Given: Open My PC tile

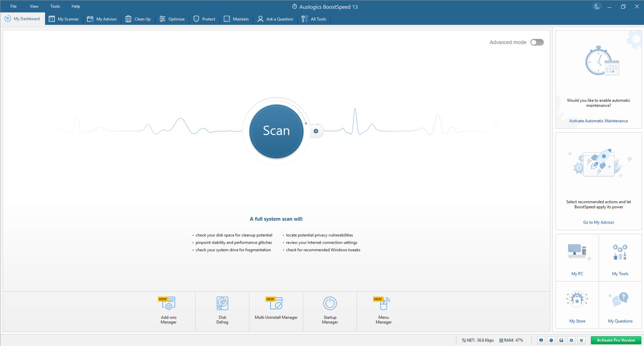Looking at the screenshot, I should (x=577, y=258).
